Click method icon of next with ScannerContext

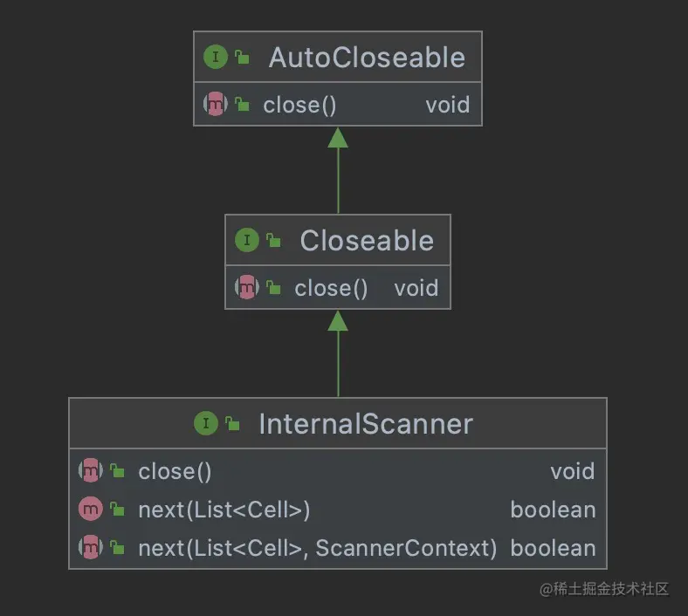pos(91,548)
